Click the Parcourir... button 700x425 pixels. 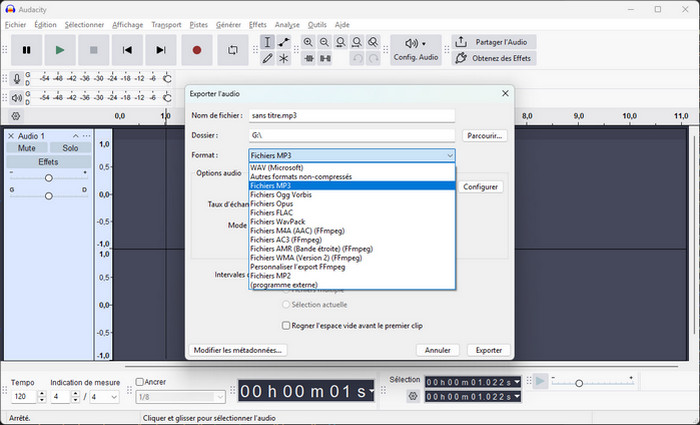[484, 135]
